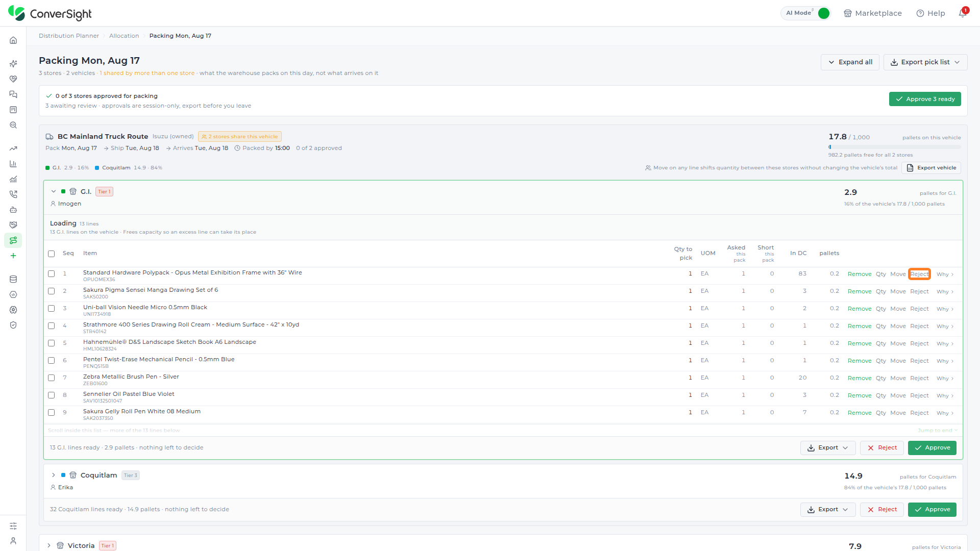Open Help in the top bar
The image size is (980, 551).
click(x=931, y=13)
